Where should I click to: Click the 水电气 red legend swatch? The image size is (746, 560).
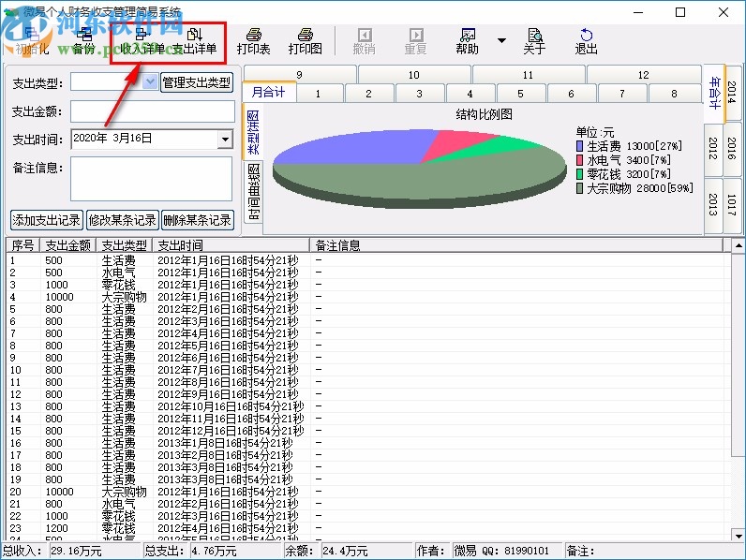pyautogui.click(x=579, y=160)
